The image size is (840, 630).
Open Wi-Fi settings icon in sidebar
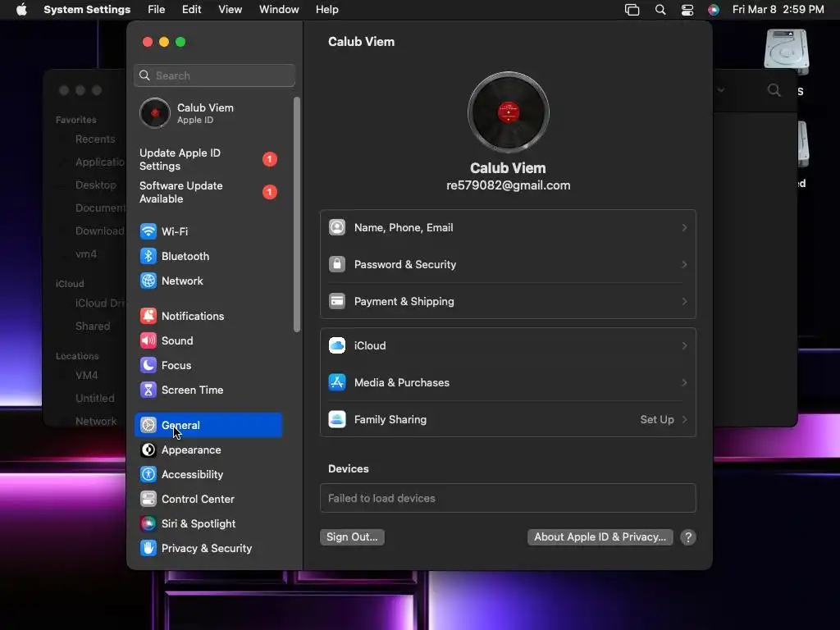(x=148, y=231)
